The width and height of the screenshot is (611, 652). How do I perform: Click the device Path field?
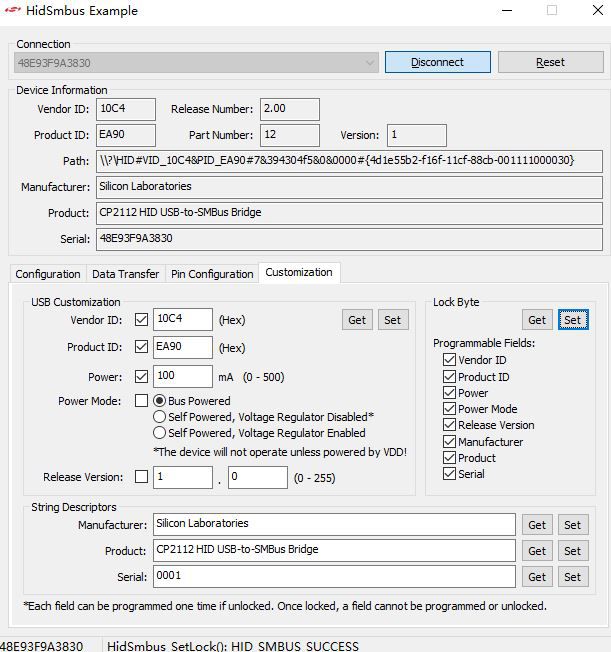pos(349,161)
